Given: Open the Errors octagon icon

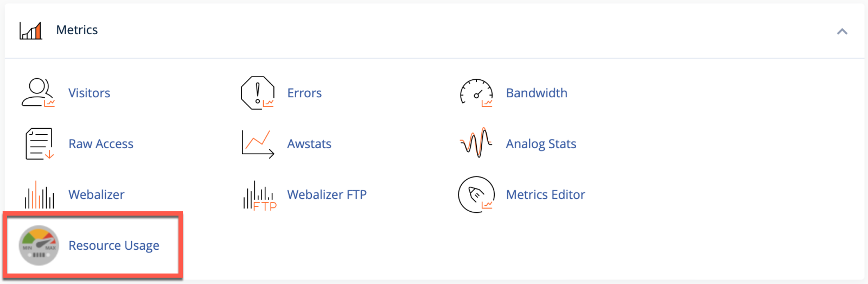Looking at the screenshot, I should (258, 93).
